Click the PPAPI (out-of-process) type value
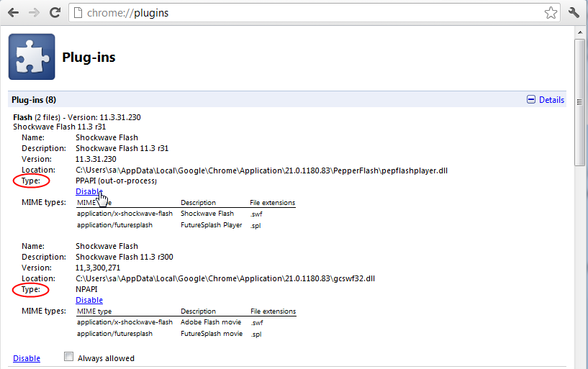Screen dimensions: 588x369 pos(116,181)
